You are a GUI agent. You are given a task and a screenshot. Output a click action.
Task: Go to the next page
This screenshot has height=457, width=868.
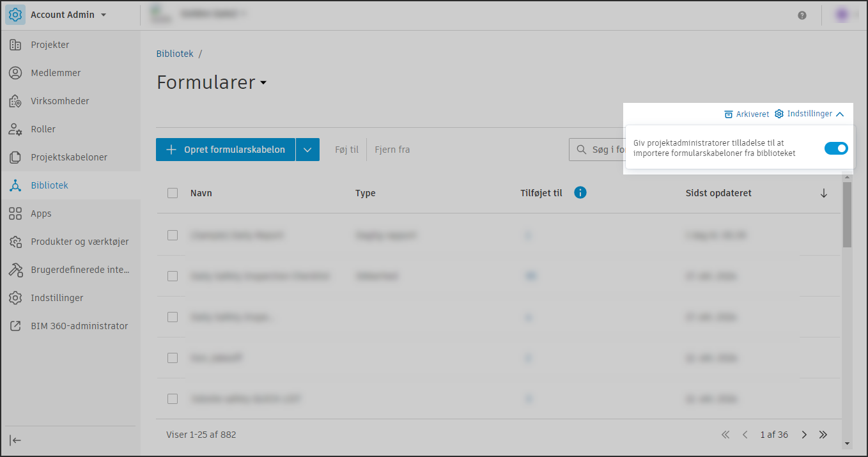(804, 435)
